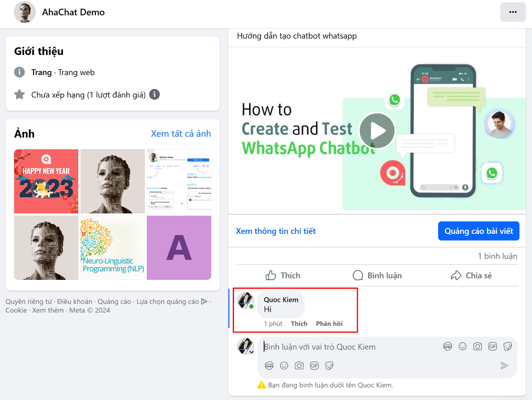Image resolution: width=532 pixels, height=400 pixels.
Task: Click the send comment arrow icon
Action: click(x=504, y=366)
